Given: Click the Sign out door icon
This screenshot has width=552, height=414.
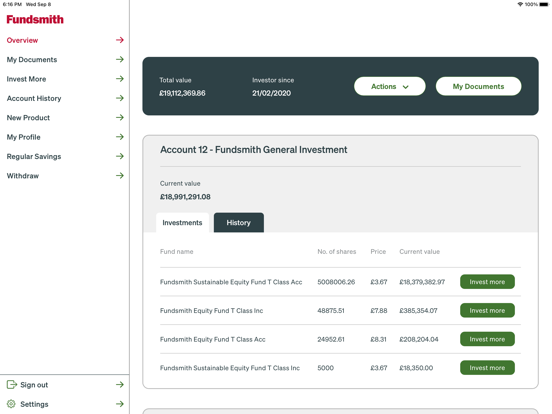Looking at the screenshot, I should 12,385.
